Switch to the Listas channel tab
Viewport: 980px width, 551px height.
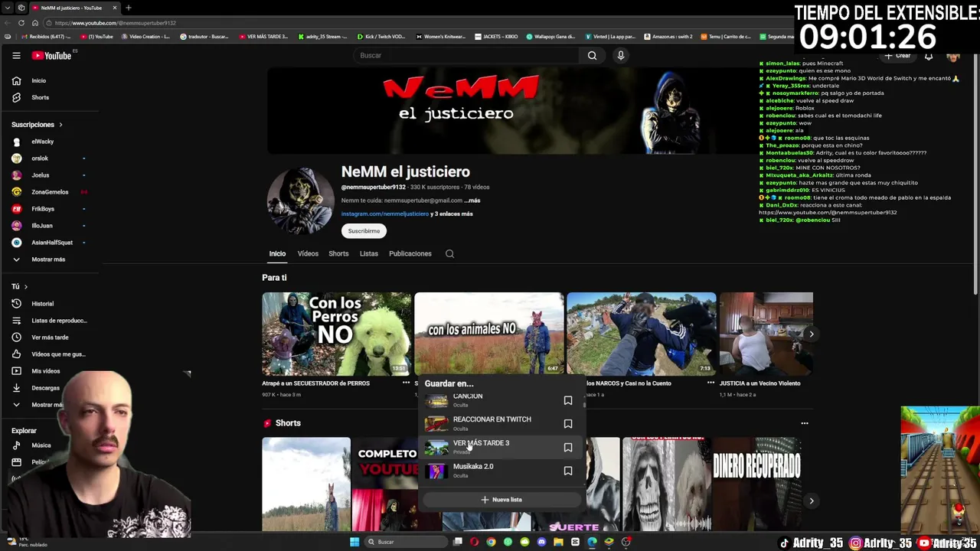pyautogui.click(x=369, y=253)
